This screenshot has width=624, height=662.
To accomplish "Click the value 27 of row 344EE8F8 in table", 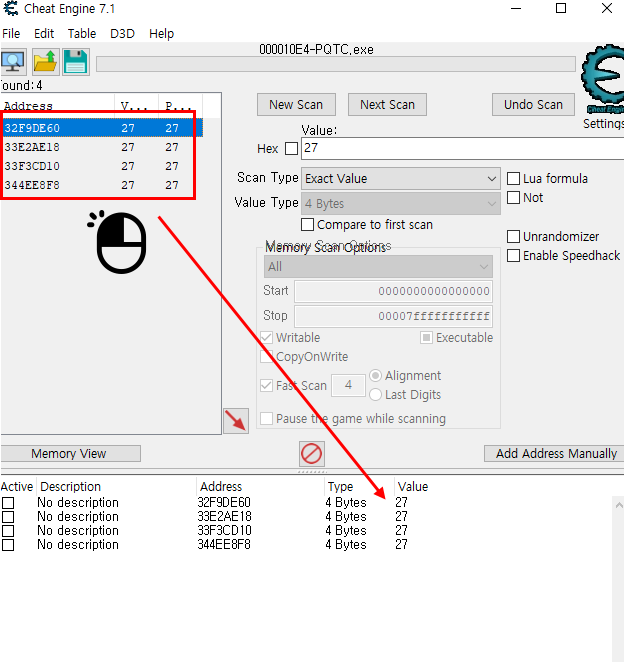I will [x=402, y=544].
